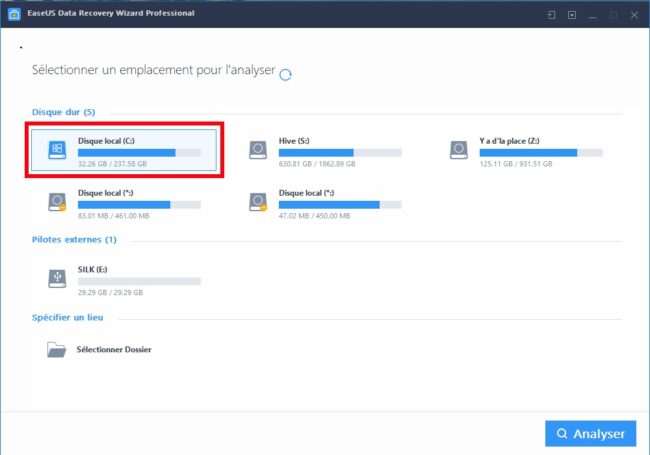Click the "29.29 GB / 29.29 GB" text
650x455 pixels.
110,292
